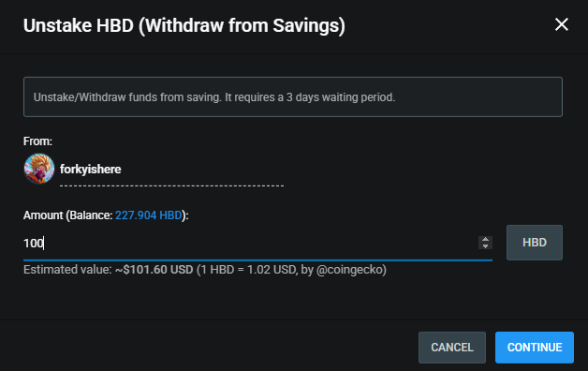Screen dimensions: 588x371
Task: Click the ~$101.60 USD value
Action: pos(154,270)
